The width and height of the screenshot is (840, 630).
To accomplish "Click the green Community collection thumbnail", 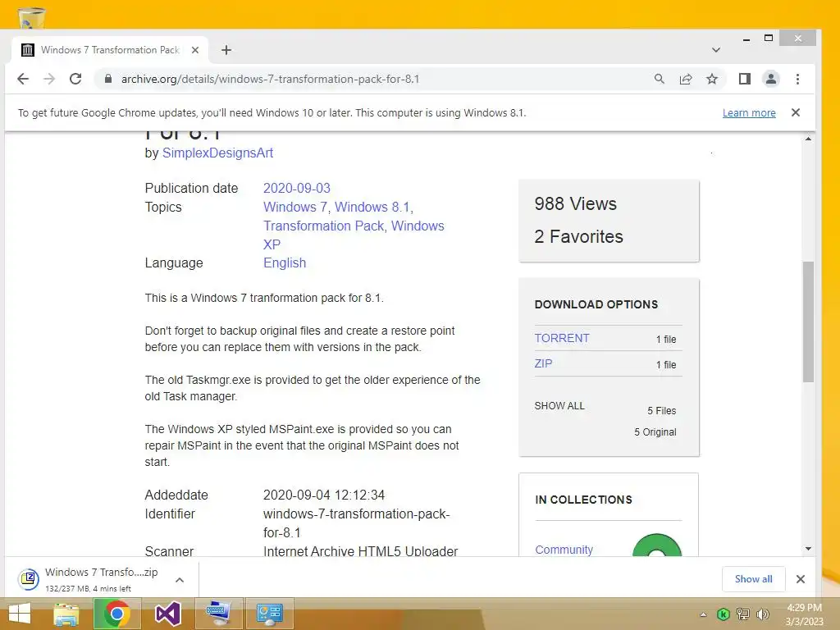I will 657,546.
